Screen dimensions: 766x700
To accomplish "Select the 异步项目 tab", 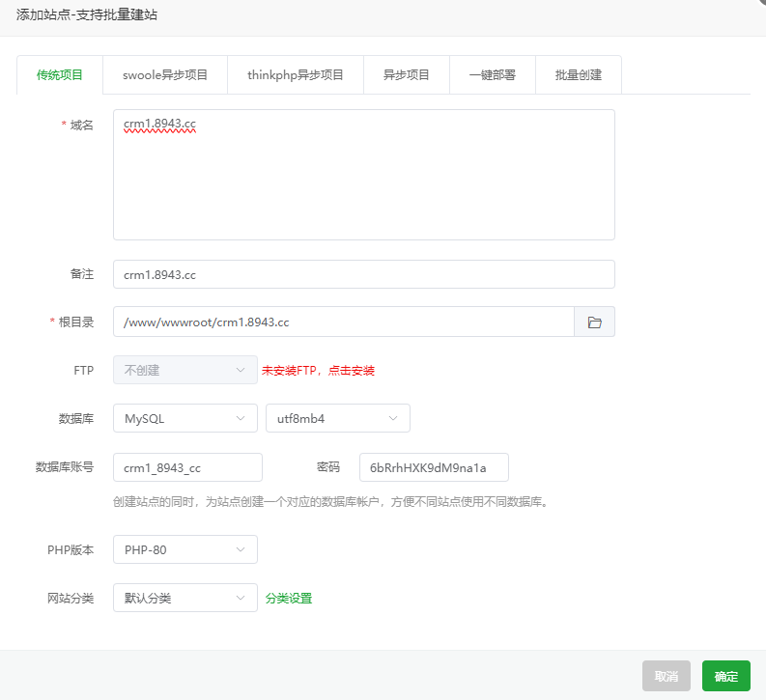I will coord(406,75).
